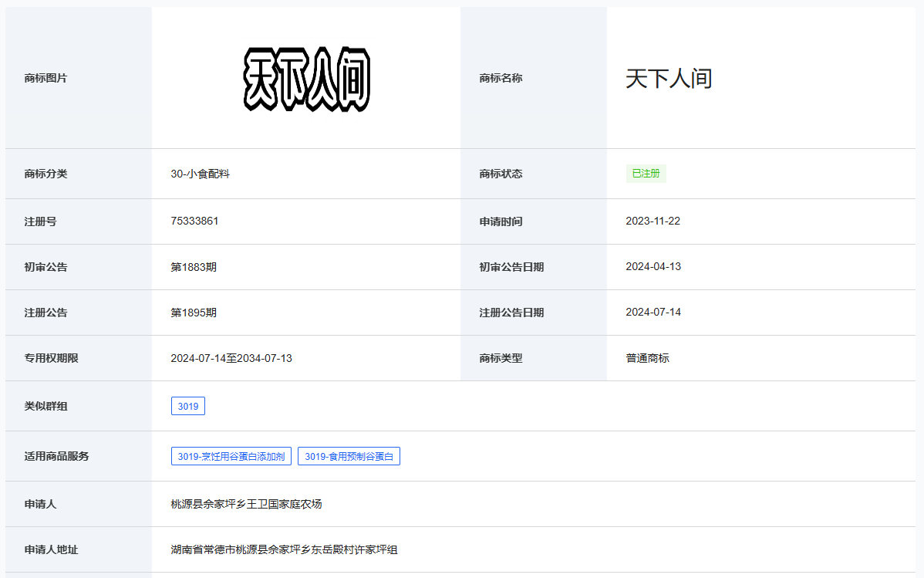Click the 商标状态 label

(x=501, y=174)
